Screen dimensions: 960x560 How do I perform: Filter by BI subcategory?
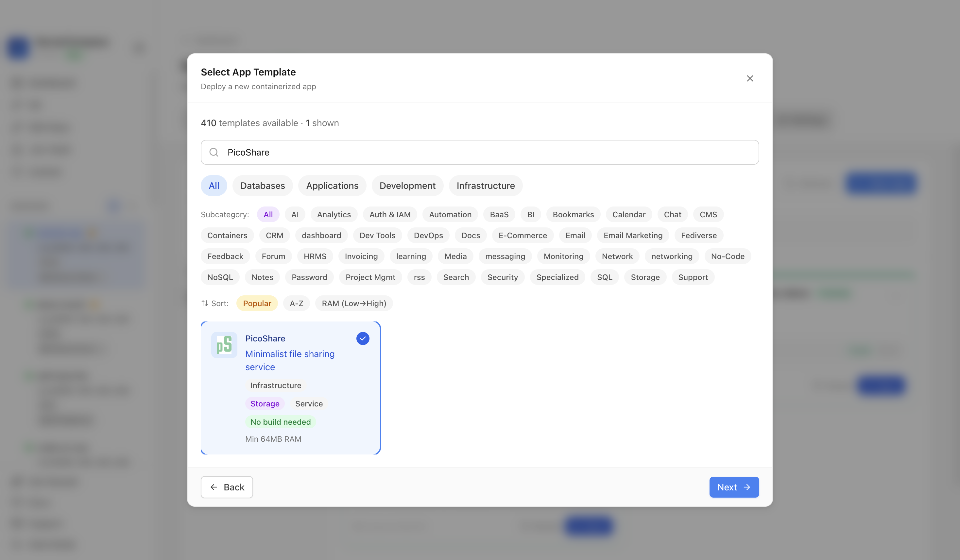pos(531,214)
